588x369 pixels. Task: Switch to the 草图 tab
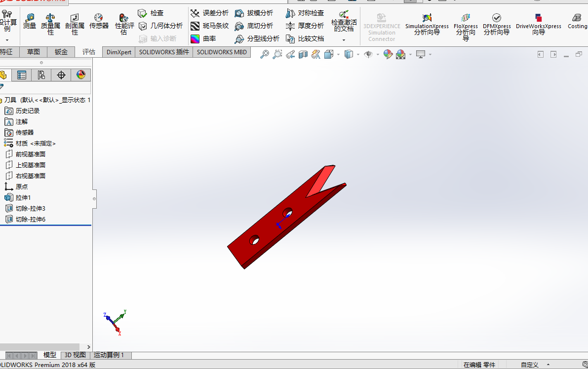coord(34,52)
